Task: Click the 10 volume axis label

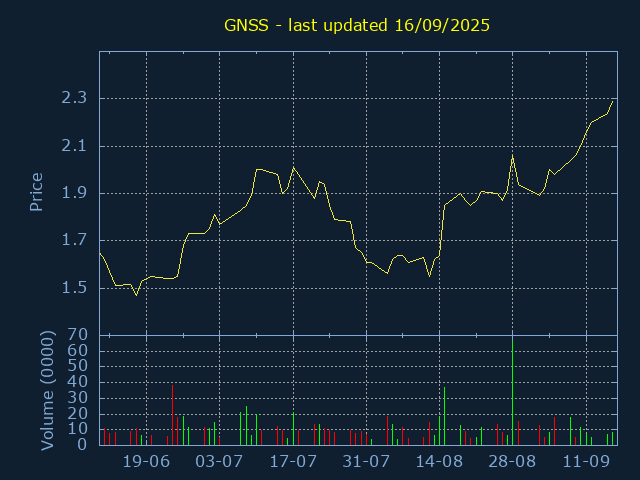Action: click(78, 429)
